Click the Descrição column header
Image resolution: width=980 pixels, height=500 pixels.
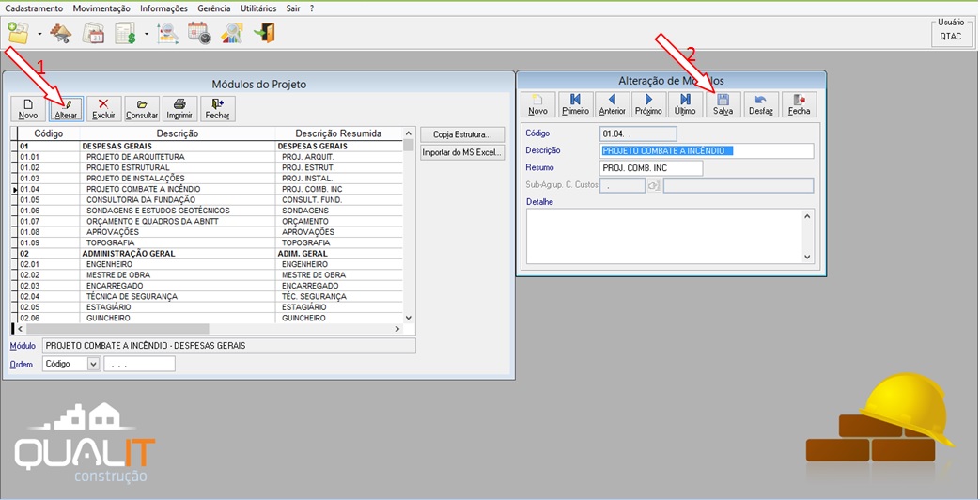178,133
